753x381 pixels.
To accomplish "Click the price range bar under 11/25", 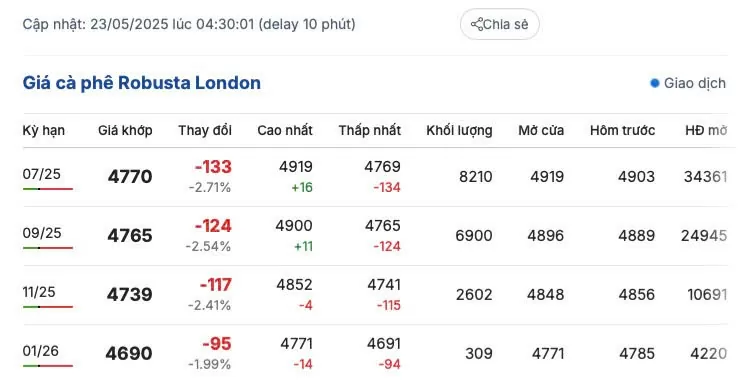I will 48,307.
